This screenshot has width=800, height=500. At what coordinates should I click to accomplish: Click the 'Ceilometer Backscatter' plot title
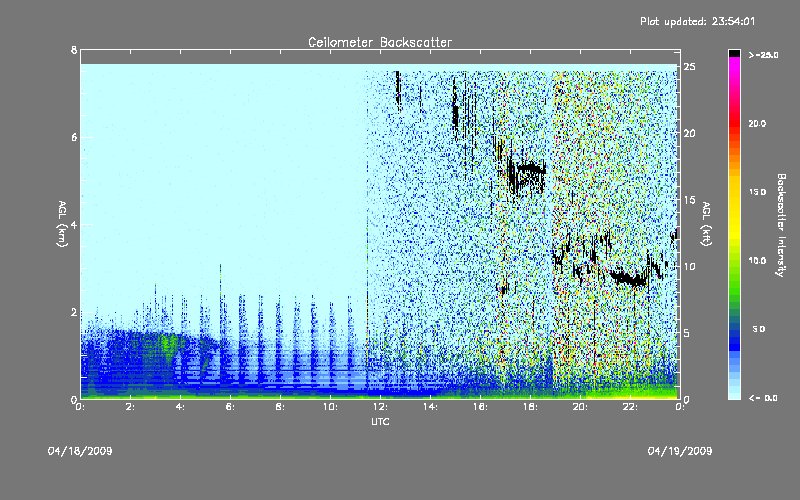click(x=380, y=42)
